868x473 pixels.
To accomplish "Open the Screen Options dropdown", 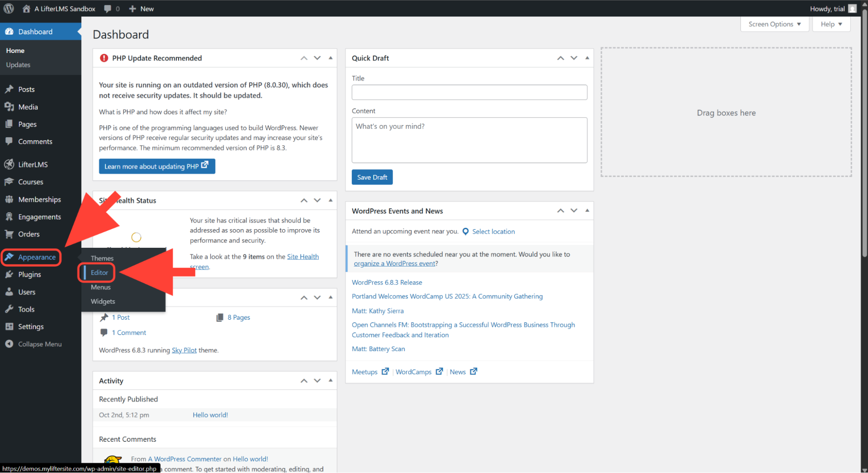I will click(x=774, y=24).
